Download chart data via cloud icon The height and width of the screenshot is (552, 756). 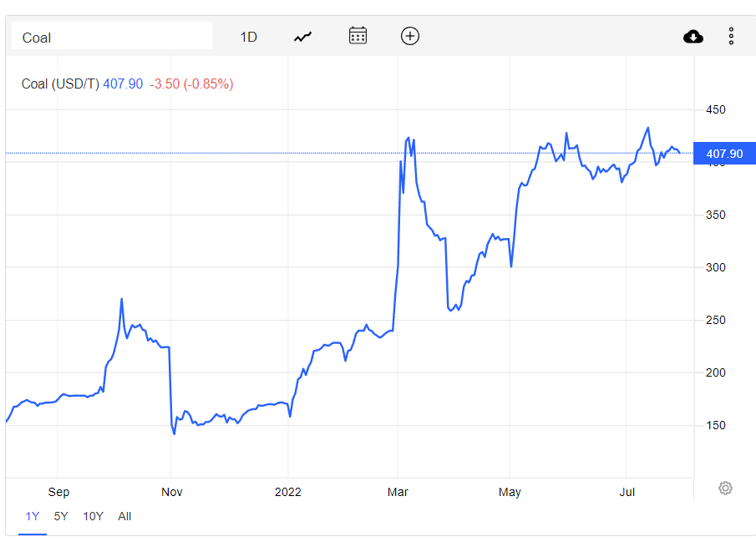(x=693, y=37)
